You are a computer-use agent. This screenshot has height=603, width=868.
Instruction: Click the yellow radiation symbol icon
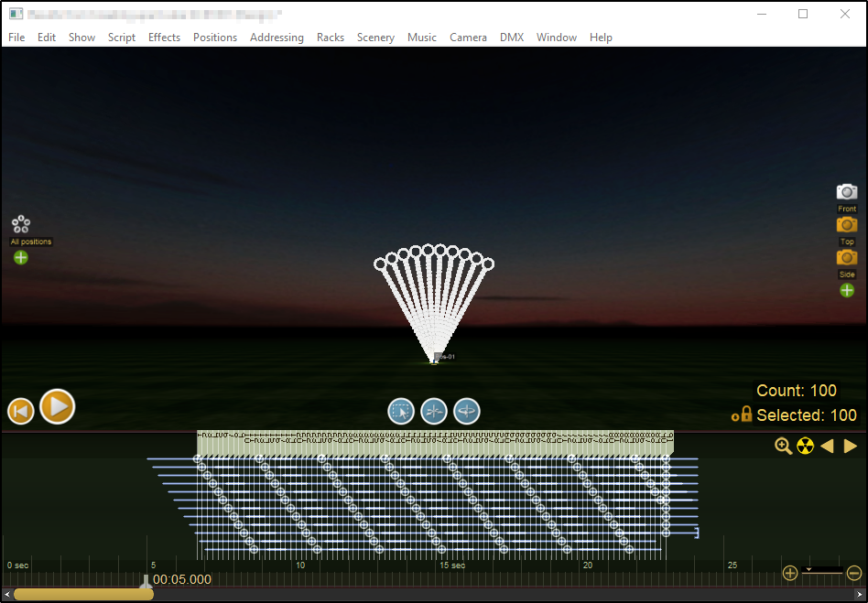tap(806, 446)
